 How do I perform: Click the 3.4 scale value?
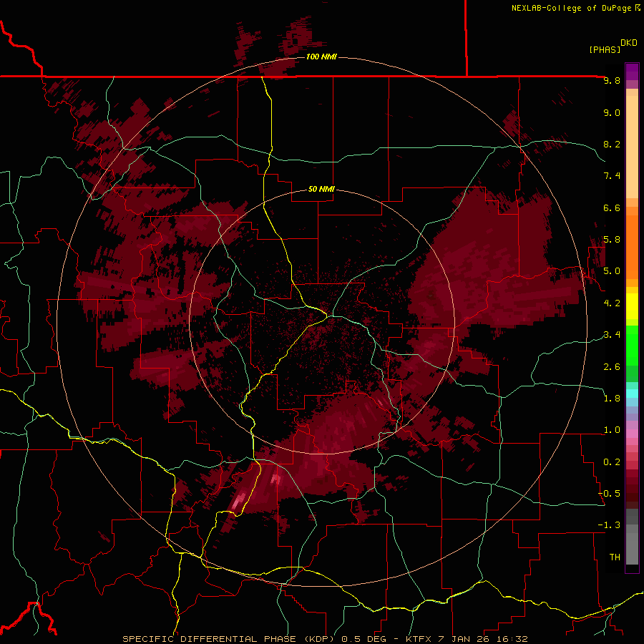(x=612, y=335)
